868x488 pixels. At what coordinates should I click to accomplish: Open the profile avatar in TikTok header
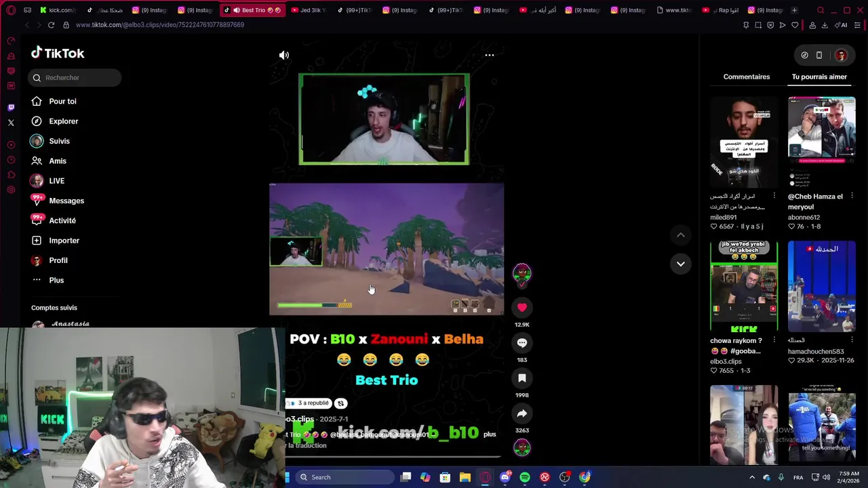pos(841,55)
